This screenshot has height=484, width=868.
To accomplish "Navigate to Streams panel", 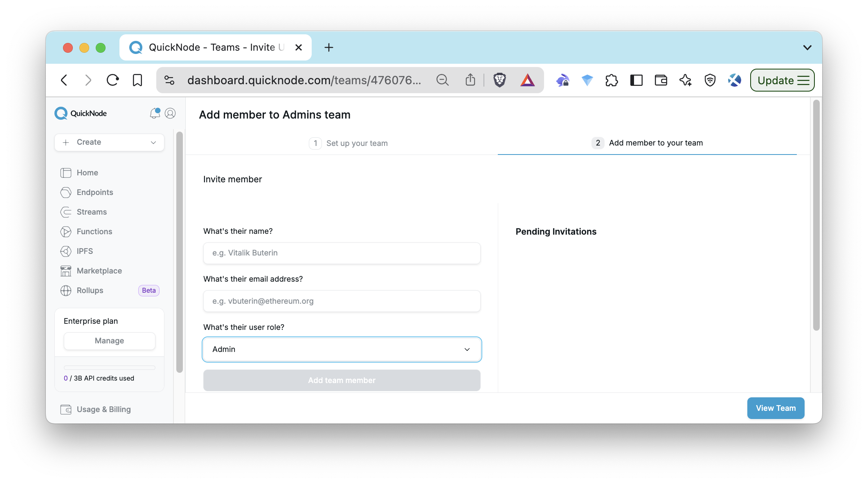I will [x=92, y=212].
